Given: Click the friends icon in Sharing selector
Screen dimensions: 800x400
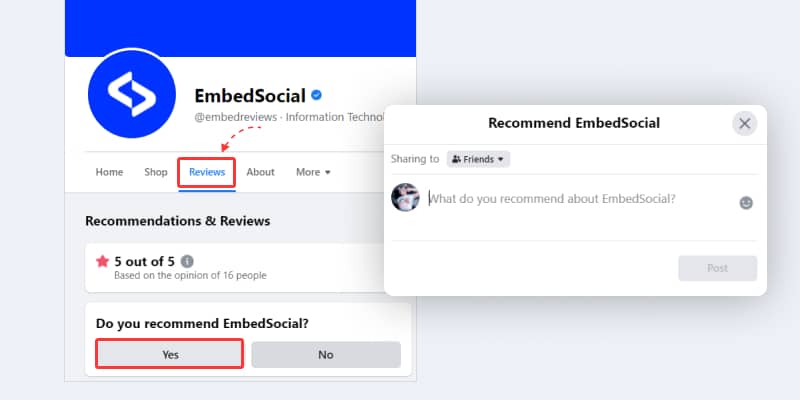Looking at the screenshot, I should 456,160.
